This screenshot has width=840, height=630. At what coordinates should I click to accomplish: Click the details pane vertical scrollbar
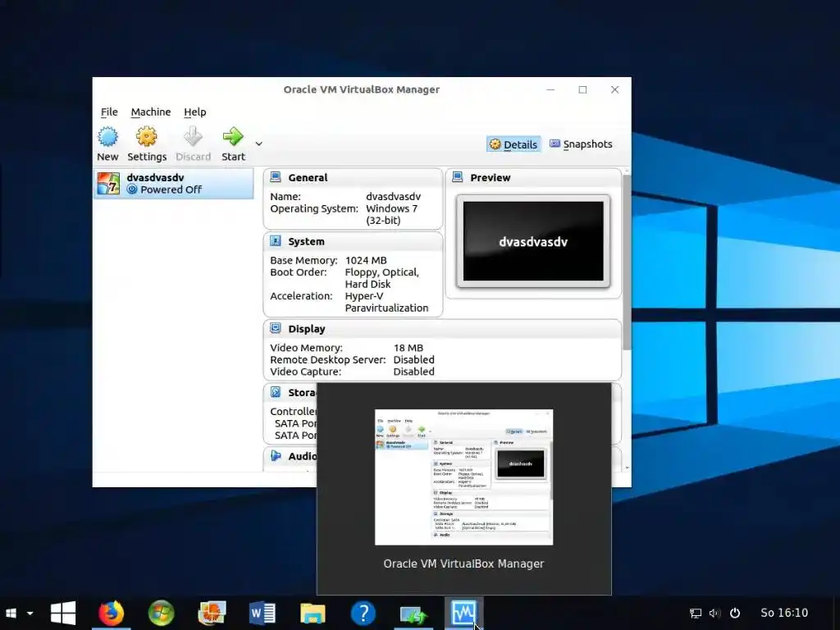click(627, 262)
